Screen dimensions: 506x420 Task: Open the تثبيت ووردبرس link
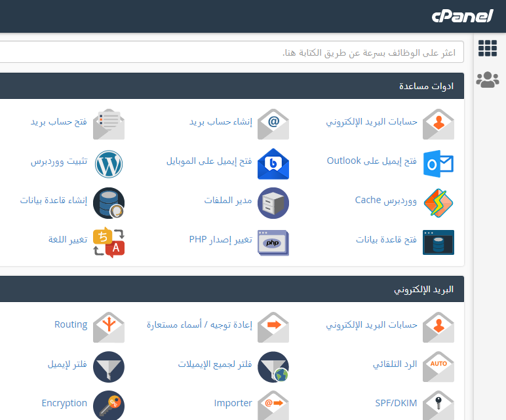click(59, 161)
